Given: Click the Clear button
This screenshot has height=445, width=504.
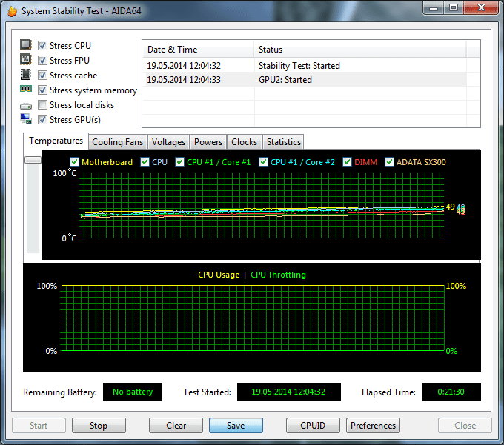Looking at the screenshot, I should (x=176, y=426).
